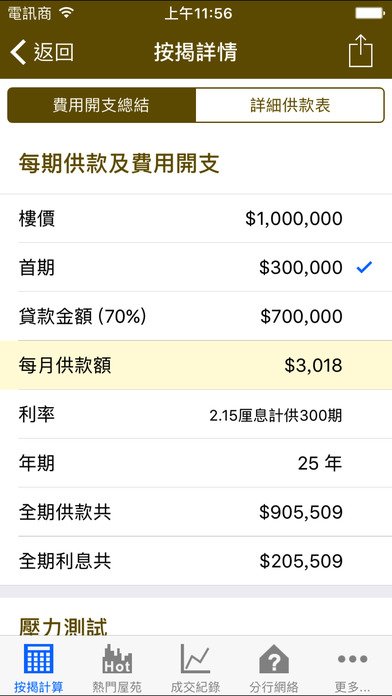Select 全期供款共 $905,509 row
Screen dimensions: 392x696
tap(196, 512)
